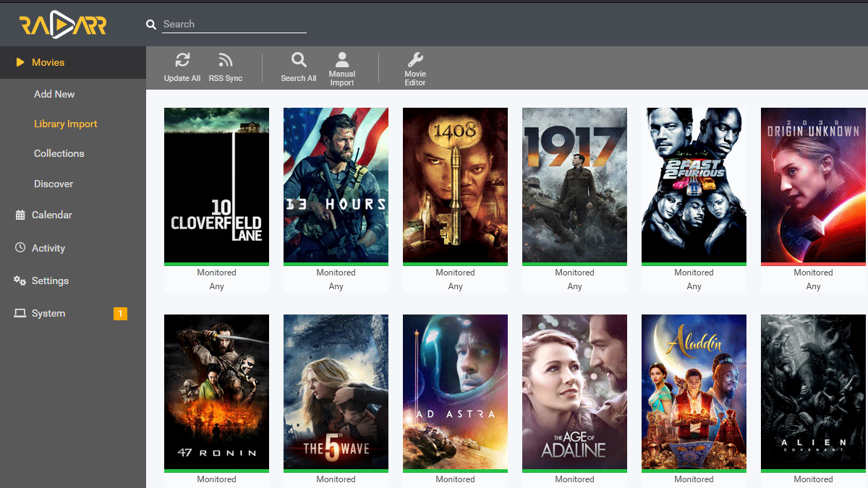Open the 1917 movie poster
The image size is (868, 488).
574,185
